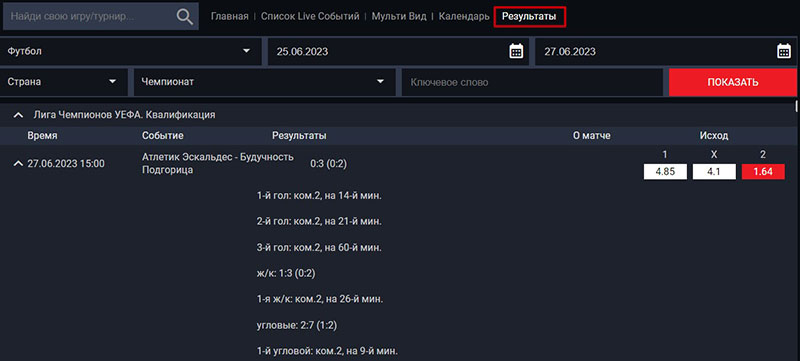
Task: Click the 0:3 (0:2) score
Action: (330, 164)
